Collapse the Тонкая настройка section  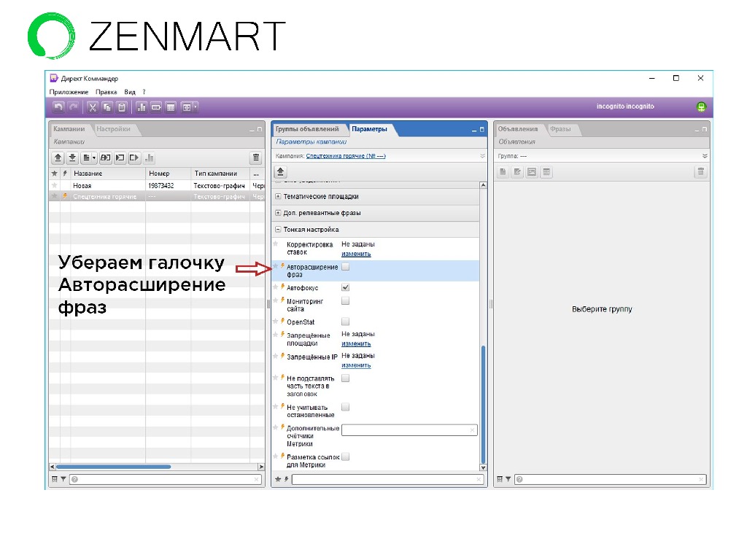[278, 229]
